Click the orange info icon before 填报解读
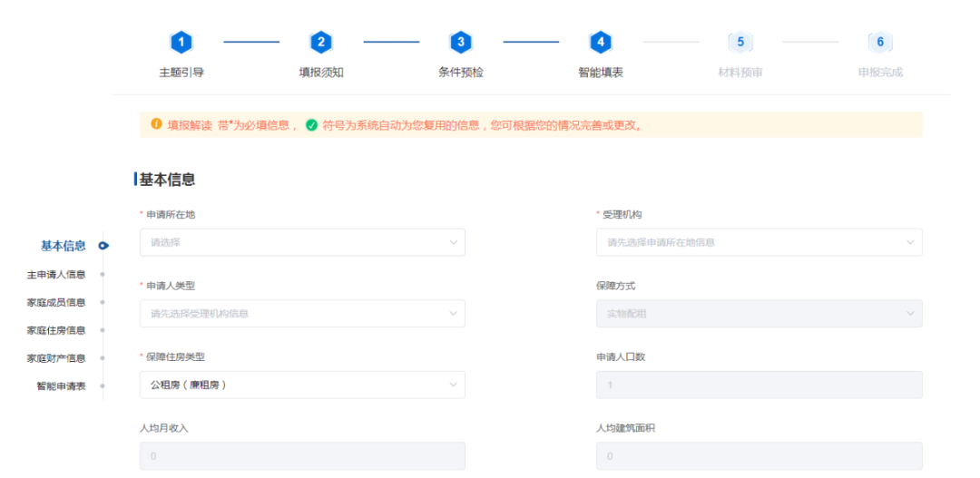This screenshot has height=478, width=980. coord(156,124)
